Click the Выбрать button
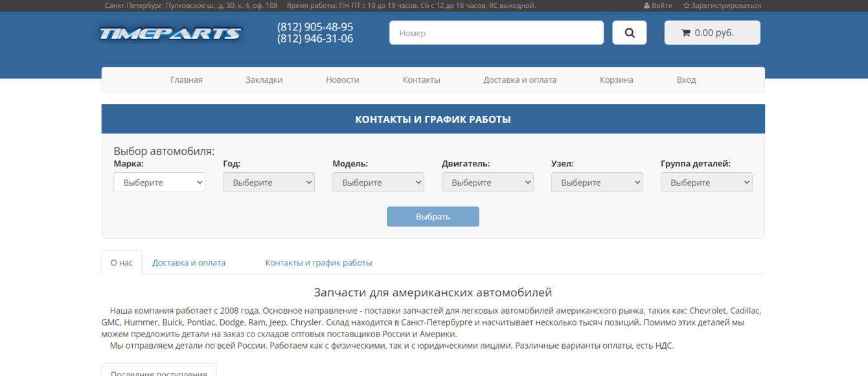Viewport: 868px width, 376px height. click(433, 216)
